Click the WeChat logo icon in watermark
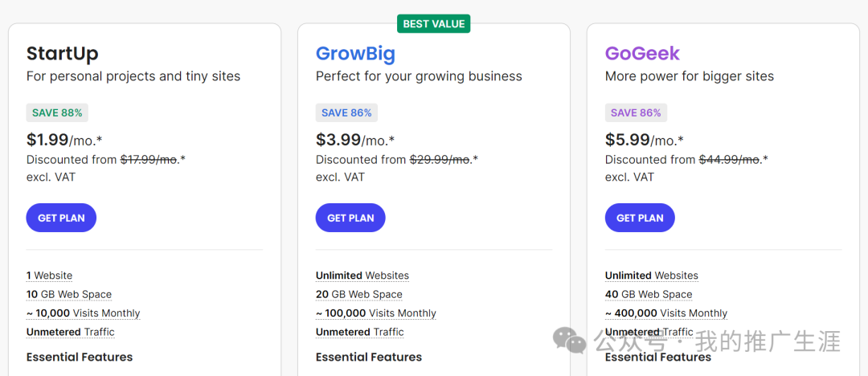 pos(571,340)
